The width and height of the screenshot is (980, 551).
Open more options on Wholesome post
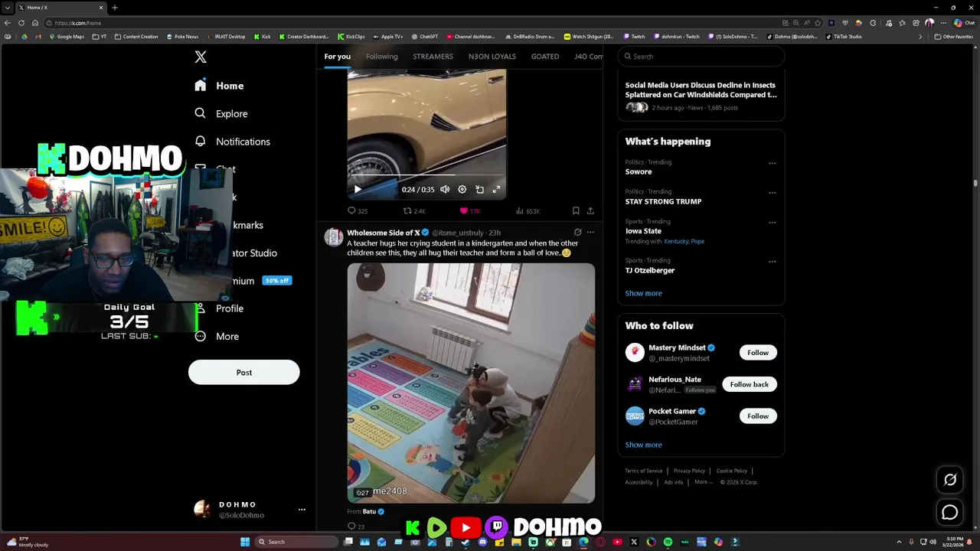(590, 233)
